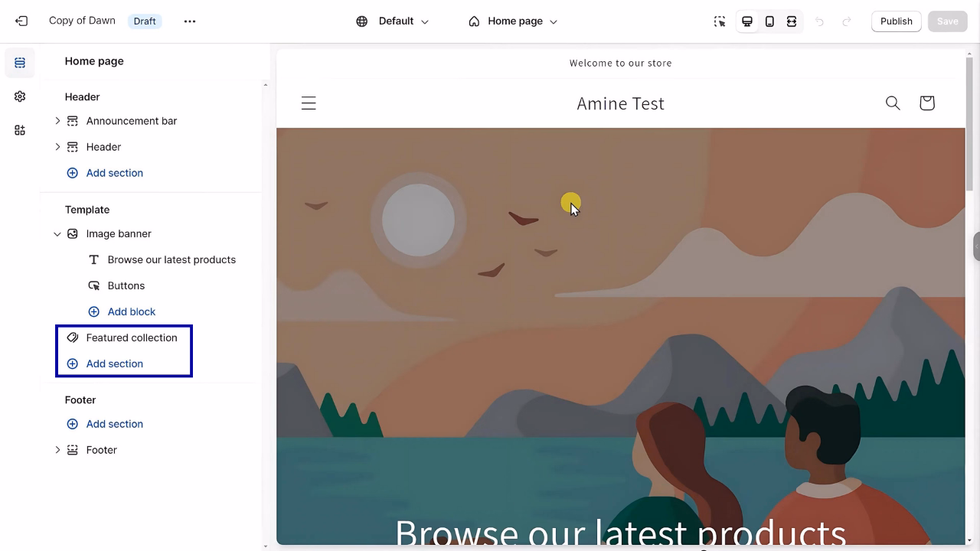Expand the Footer section chevron
The height and width of the screenshot is (551, 980).
[57, 450]
